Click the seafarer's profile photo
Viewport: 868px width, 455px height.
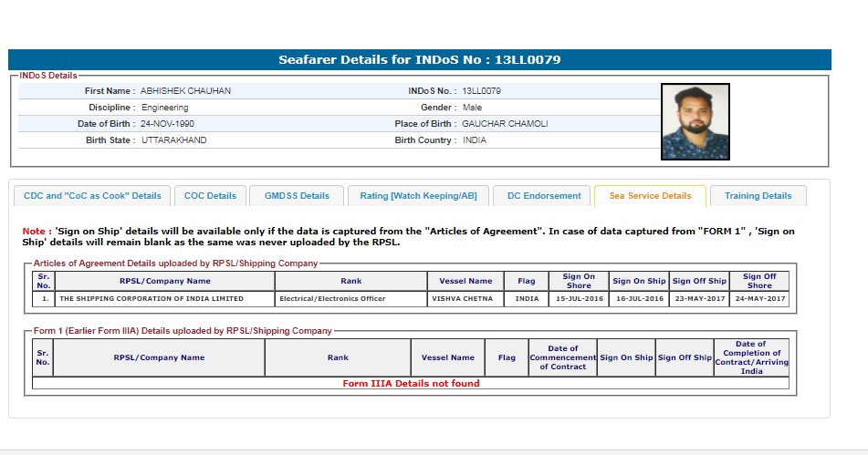[x=695, y=121]
